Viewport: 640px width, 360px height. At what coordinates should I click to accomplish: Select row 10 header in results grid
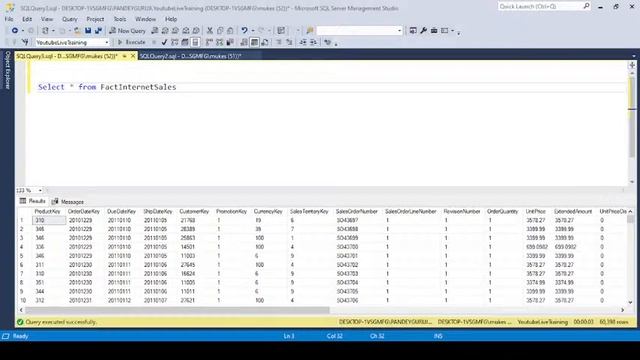pos(23,300)
